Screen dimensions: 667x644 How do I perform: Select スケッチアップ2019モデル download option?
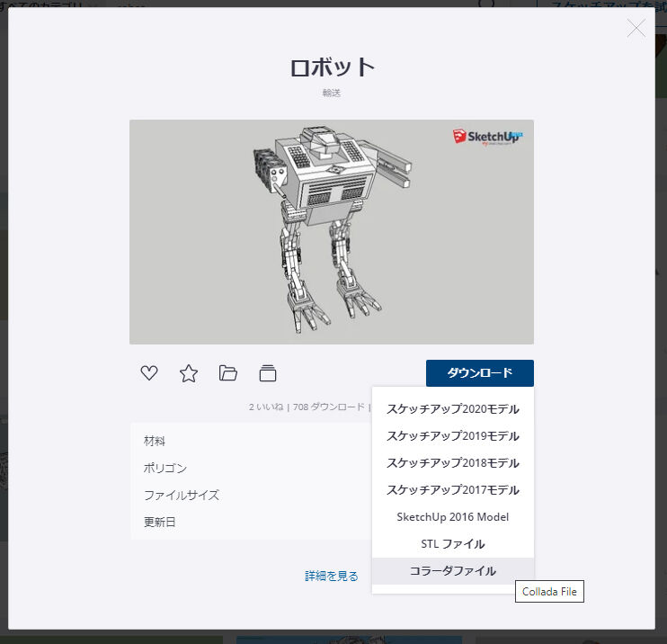click(453, 436)
